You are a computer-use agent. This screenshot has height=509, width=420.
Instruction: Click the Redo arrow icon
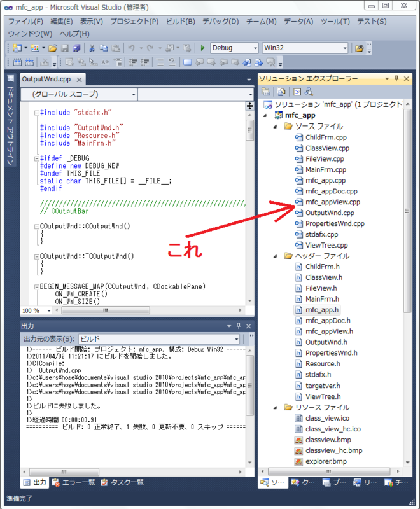150,48
